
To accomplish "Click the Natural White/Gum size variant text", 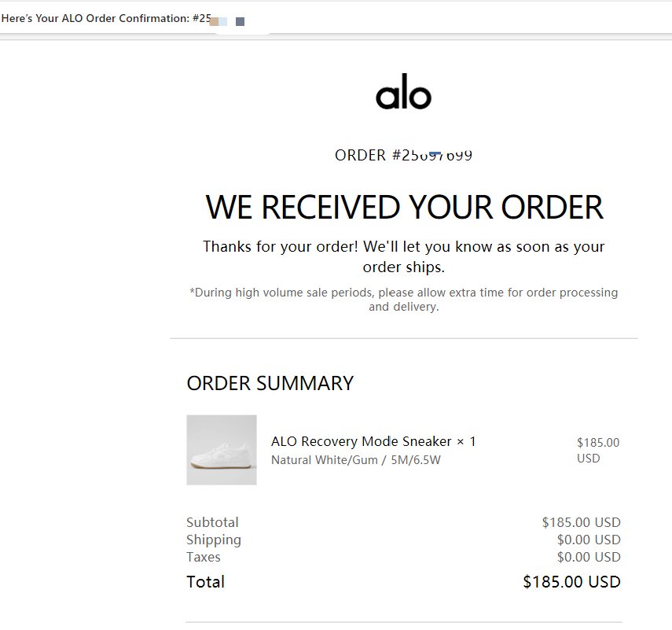I will [x=355, y=460].
